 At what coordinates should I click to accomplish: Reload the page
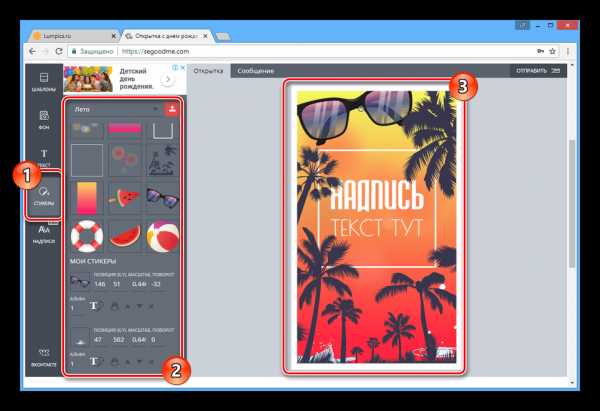(x=59, y=51)
